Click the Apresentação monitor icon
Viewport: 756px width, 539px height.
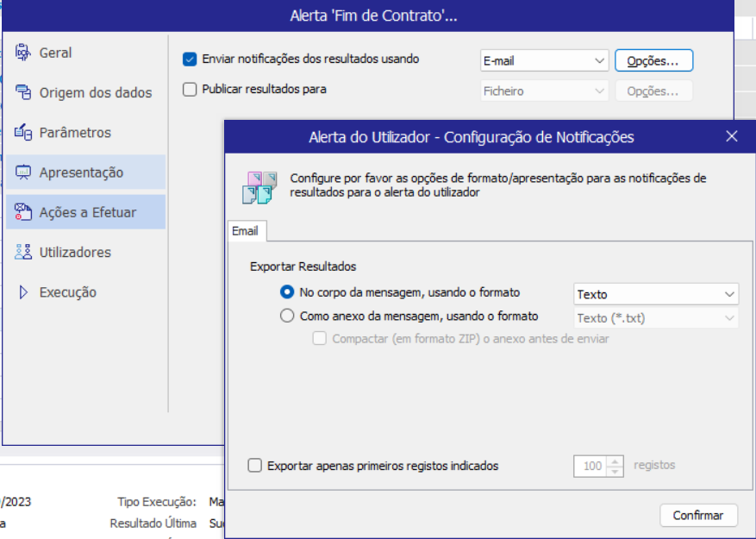point(23,172)
